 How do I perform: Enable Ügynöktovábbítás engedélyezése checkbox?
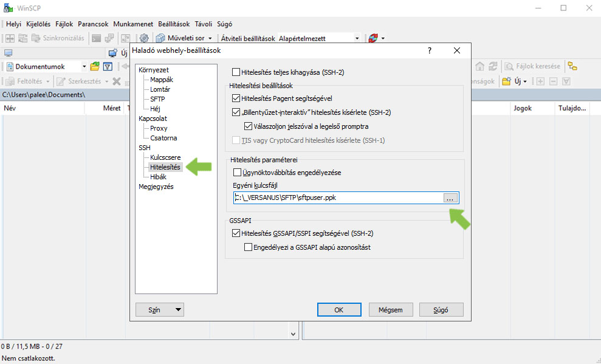click(237, 173)
